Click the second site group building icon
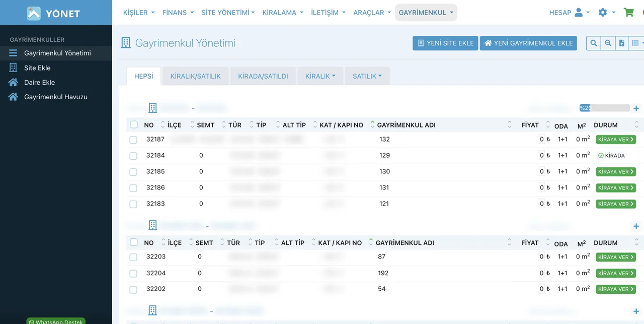Image resolution: width=644 pixels, height=324 pixels. (x=153, y=225)
